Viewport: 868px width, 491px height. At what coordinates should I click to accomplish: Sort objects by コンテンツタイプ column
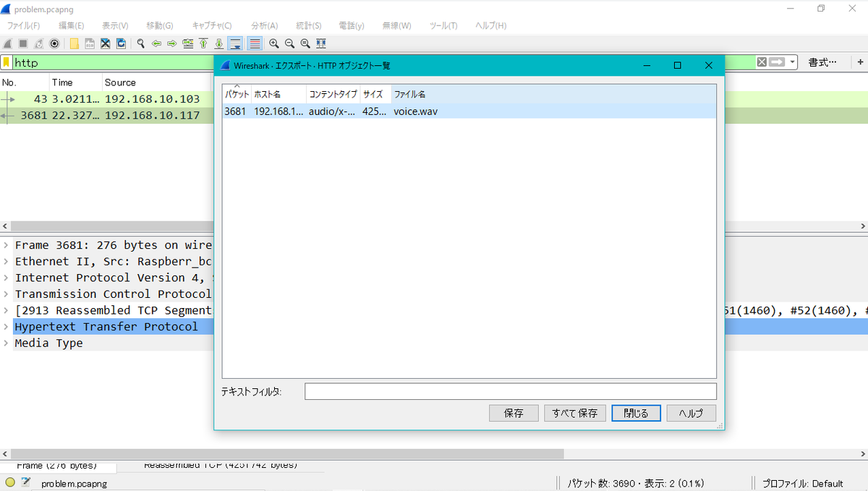tap(333, 94)
